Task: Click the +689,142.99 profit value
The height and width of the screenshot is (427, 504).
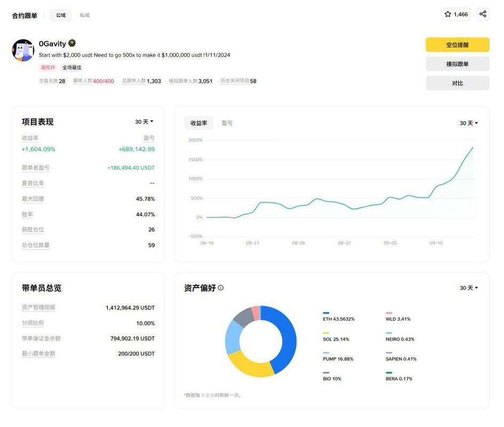Action: (137, 149)
